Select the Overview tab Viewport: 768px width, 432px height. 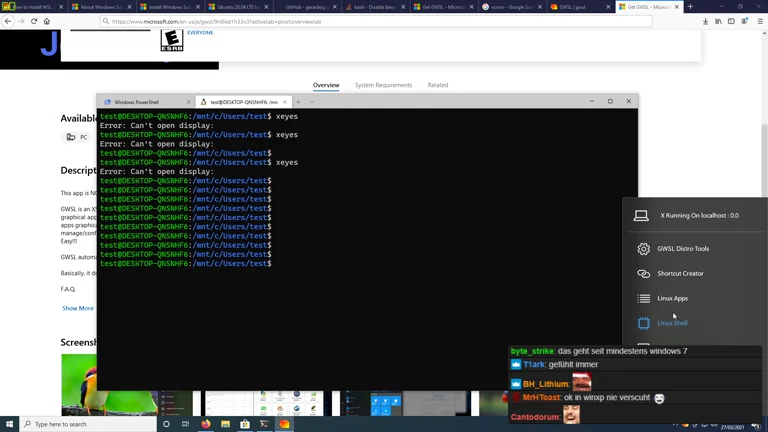pyautogui.click(x=326, y=85)
